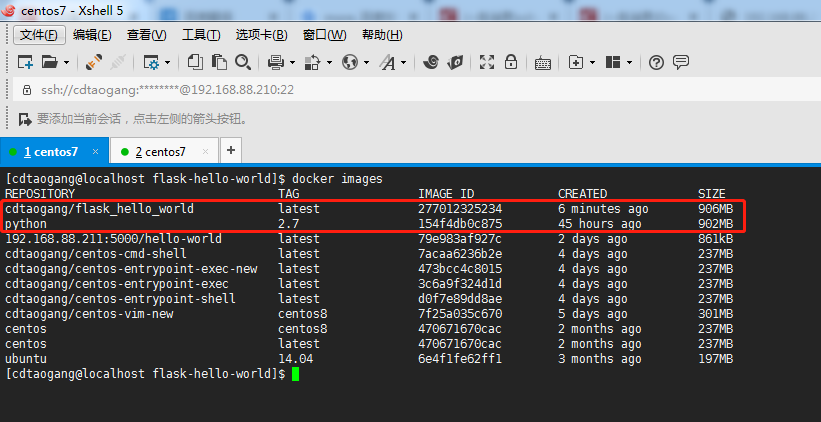821x422 pixels.
Task: Expand the Font dropdown arrow
Action: 404,63
